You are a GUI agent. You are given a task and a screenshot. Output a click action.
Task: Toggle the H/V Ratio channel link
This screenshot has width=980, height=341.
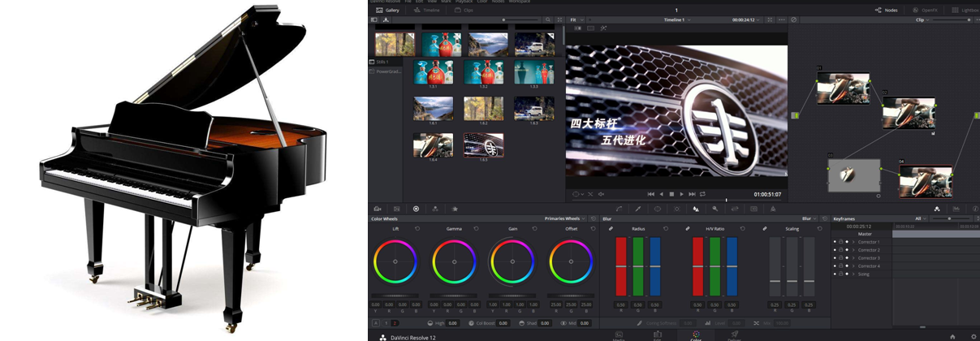point(688,229)
